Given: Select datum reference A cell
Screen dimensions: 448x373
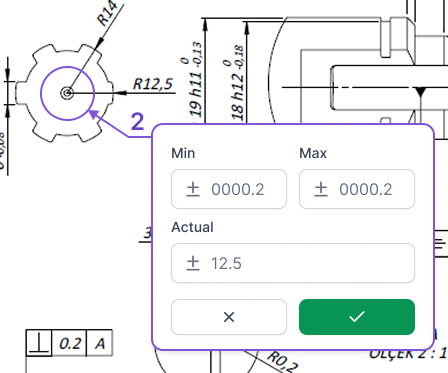Looking at the screenshot, I should pos(100,343).
